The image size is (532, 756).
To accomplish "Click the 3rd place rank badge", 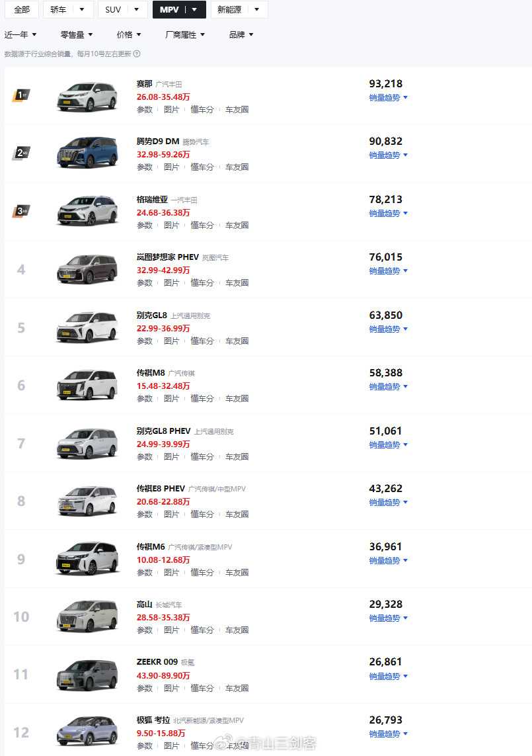I will pos(21,211).
